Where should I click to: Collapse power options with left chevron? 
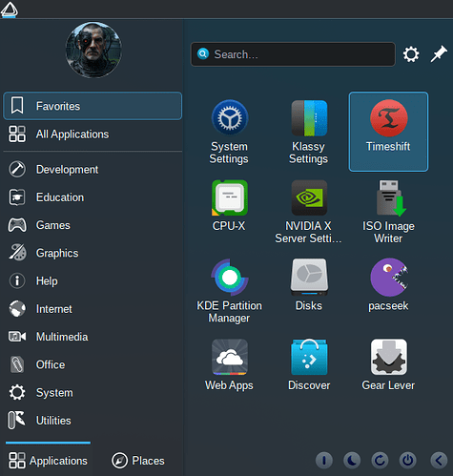[x=439, y=460]
